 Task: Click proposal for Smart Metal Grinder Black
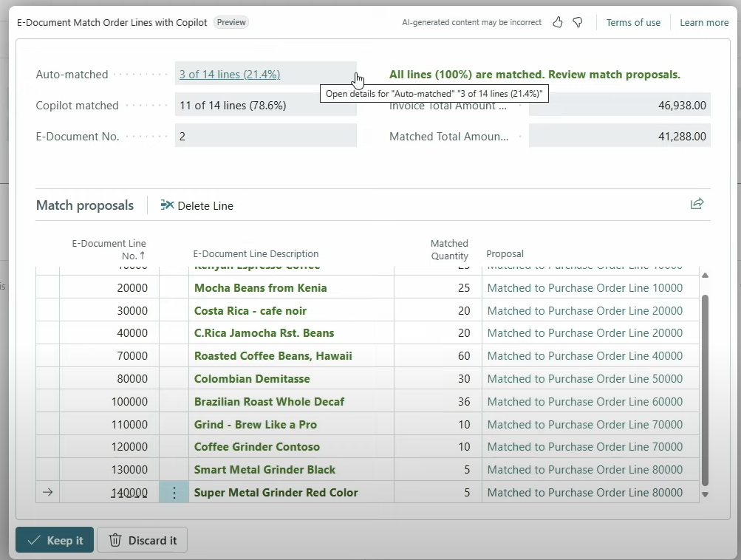(x=584, y=470)
